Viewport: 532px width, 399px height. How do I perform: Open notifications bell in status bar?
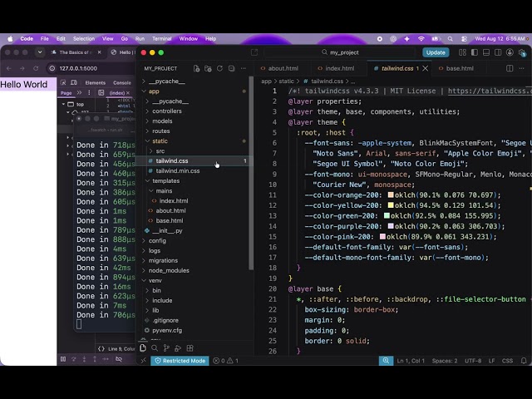524,361
